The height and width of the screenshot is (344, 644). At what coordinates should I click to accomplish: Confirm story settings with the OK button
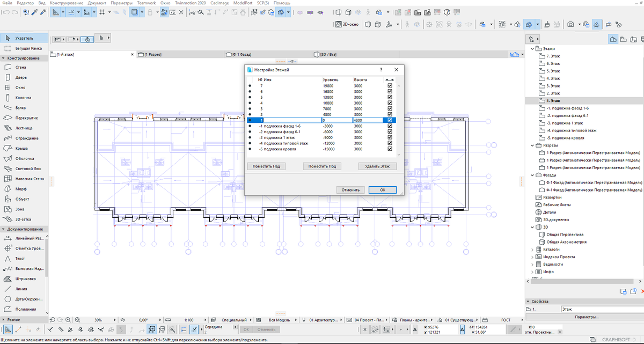(383, 190)
